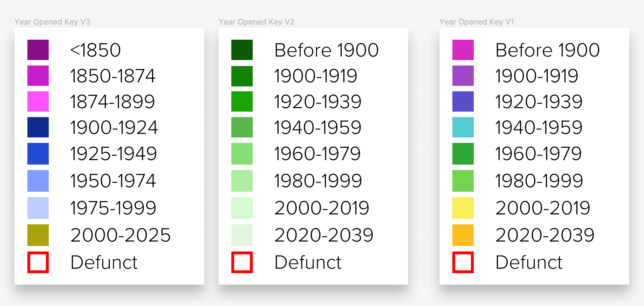Image resolution: width=644 pixels, height=306 pixels.
Task: Click the red Defunct outline square in V3
Action: 38,262
